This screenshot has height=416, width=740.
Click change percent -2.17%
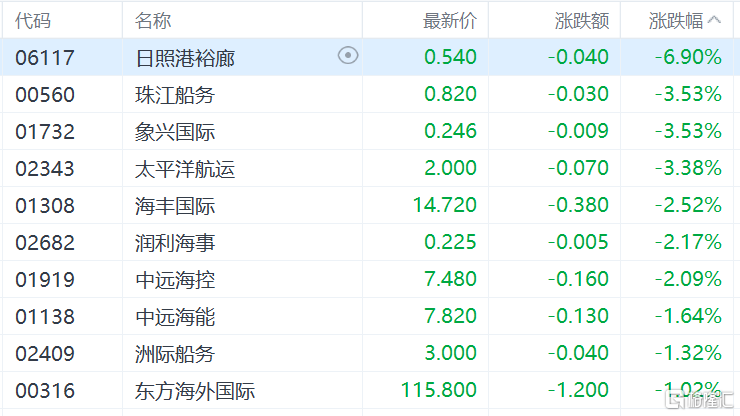(x=688, y=242)
